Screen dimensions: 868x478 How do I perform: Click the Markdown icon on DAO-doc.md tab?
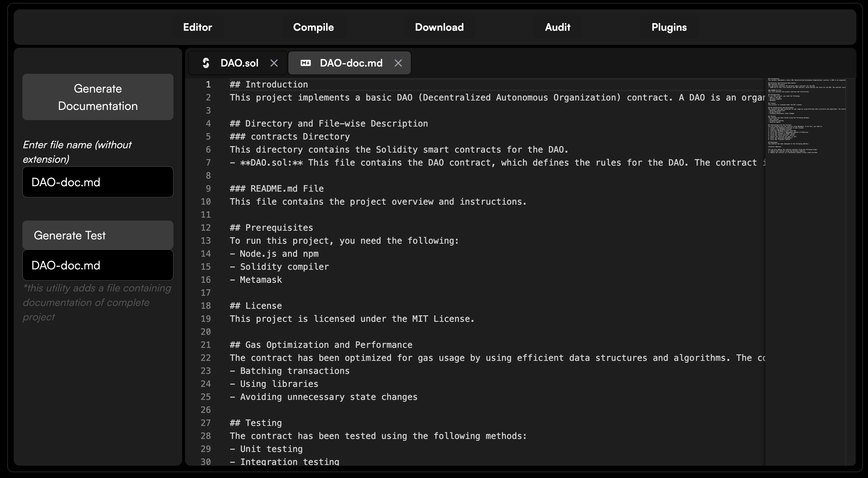click(x=305, y=63)
